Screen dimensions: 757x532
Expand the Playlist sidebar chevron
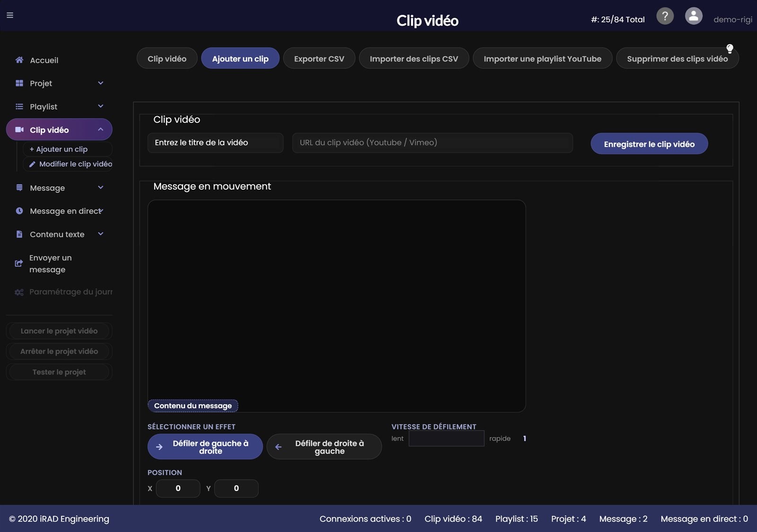[x=100, y=106]
